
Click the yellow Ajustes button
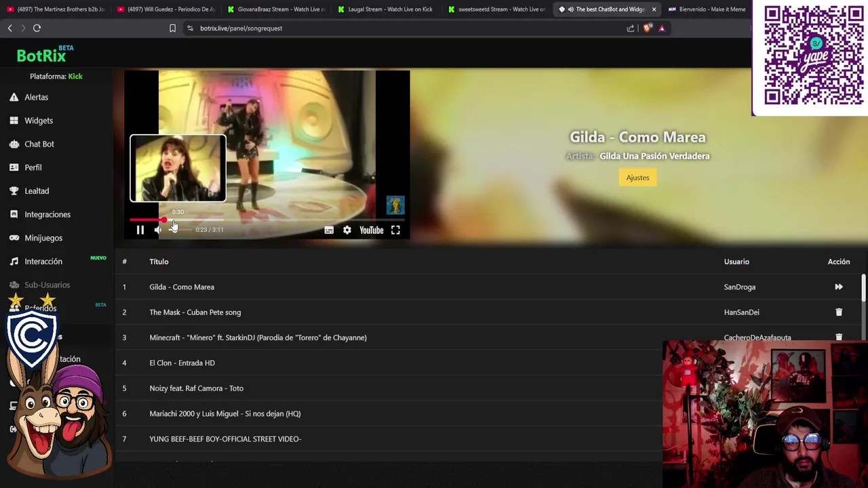(637, 178)
